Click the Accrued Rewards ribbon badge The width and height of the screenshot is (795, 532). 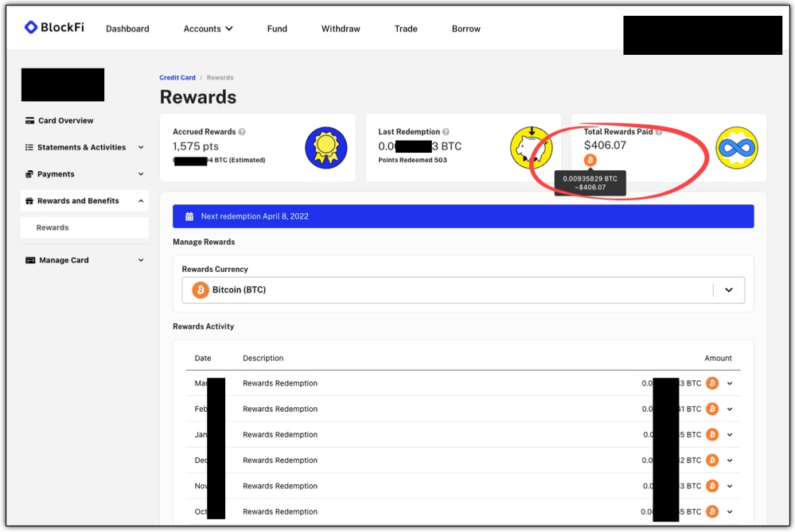(x=326, y=147)
